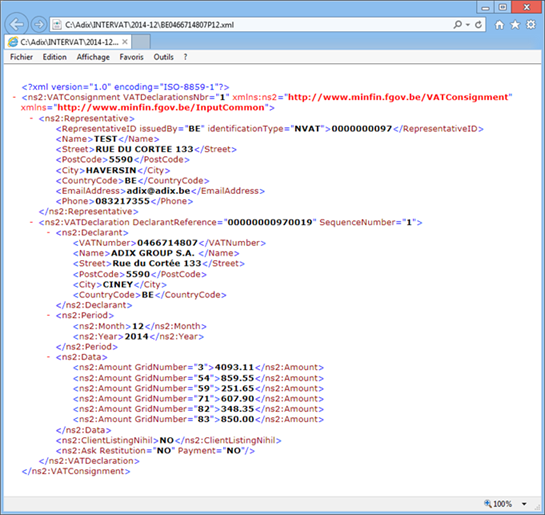Open Favorites with the star icon
This screenshot has width=545, height=515.
[x=515, y=25]
